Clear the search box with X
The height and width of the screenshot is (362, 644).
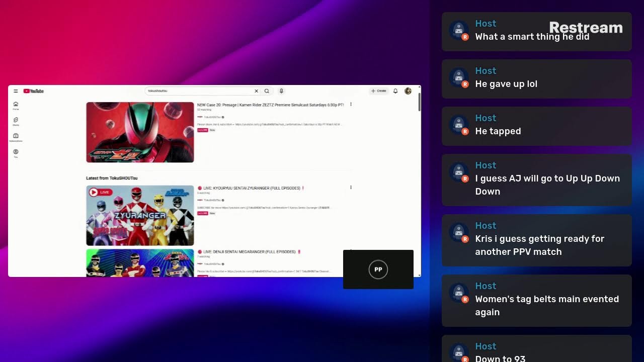256,91
